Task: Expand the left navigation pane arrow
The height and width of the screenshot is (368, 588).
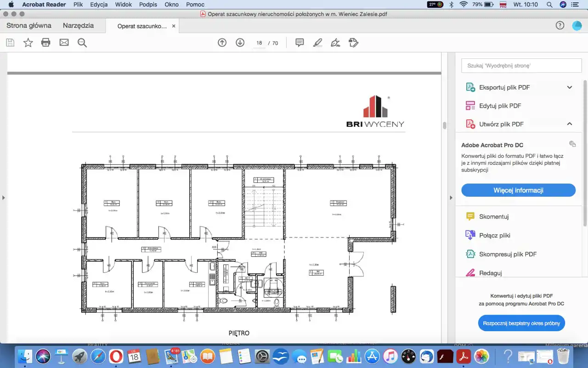Action: pos(4,198)
